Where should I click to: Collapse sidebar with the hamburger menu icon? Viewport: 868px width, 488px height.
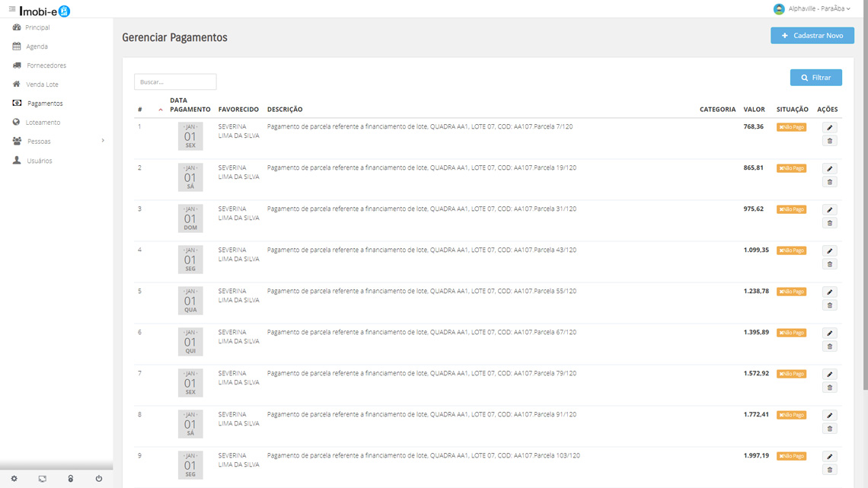12,9
